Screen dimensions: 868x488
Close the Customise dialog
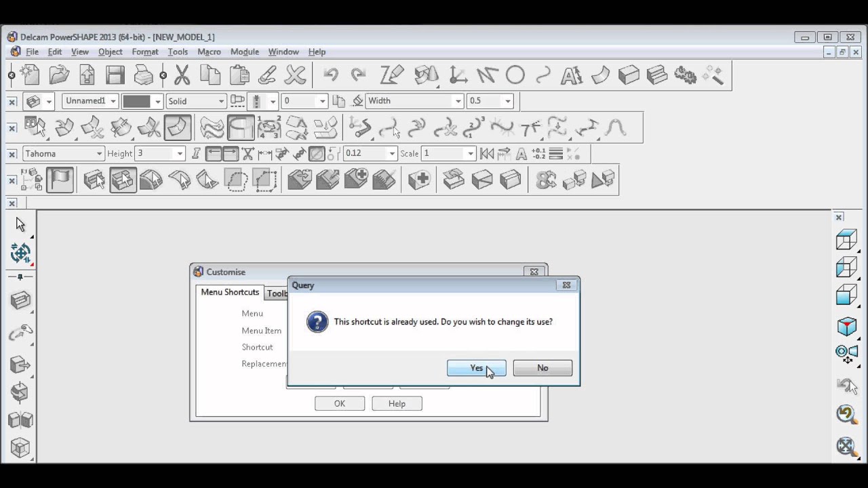(534, 272)
